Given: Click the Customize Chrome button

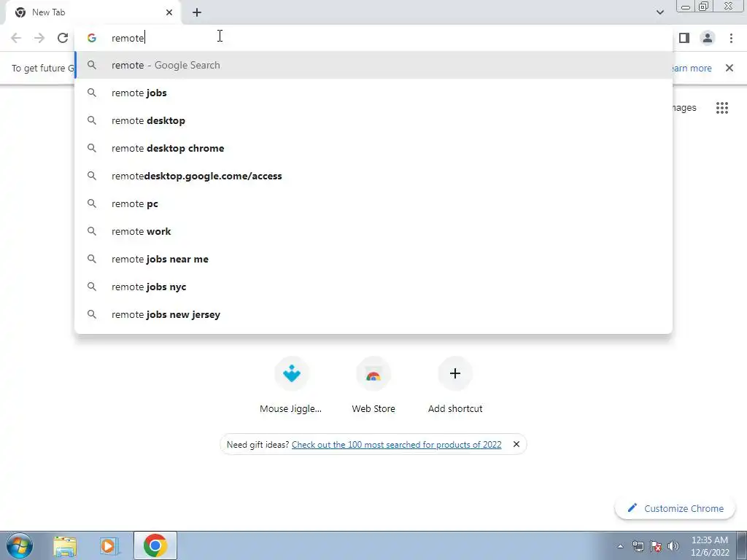Looking at the screenshot, I should [675, 508].
